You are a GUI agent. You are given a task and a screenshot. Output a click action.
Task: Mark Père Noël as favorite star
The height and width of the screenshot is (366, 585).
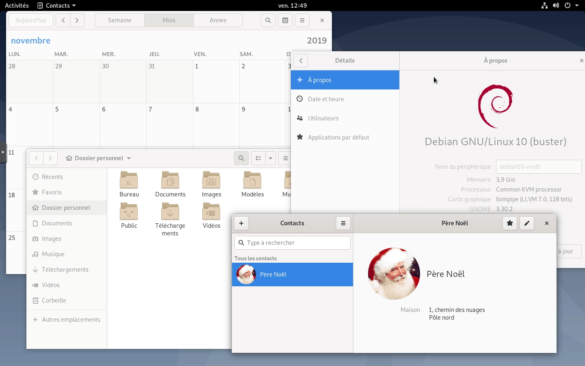tap(510, 223)
